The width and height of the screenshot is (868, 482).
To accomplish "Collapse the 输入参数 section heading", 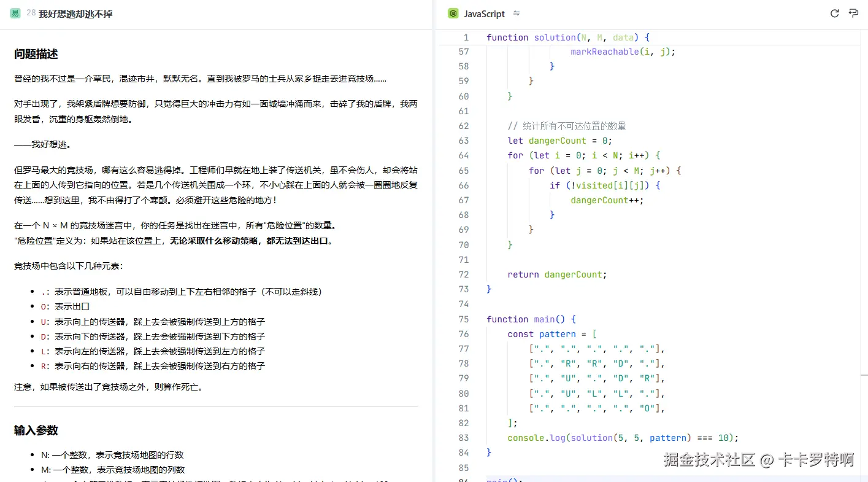I will click(x=36, y=430).
